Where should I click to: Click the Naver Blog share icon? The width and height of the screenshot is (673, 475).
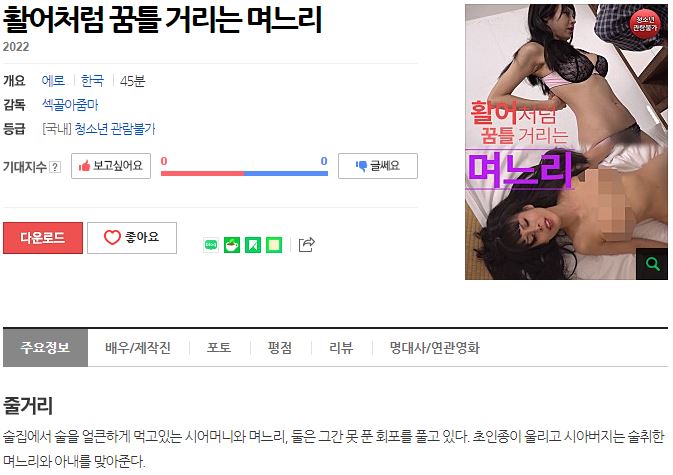click(211, 245)
